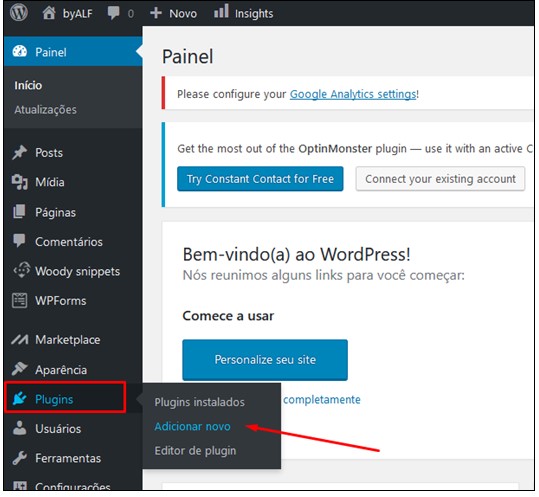This screenshot has height=497, width=539.
Task: Click the Marketplace icon
Action: [x=20, y=340]
